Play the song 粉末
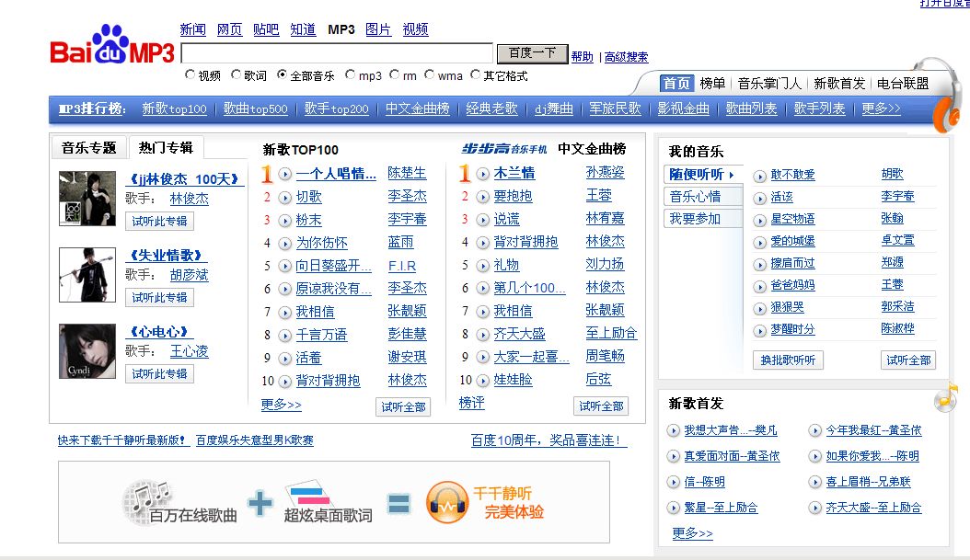The image size is (970, 560). (284, 221)
